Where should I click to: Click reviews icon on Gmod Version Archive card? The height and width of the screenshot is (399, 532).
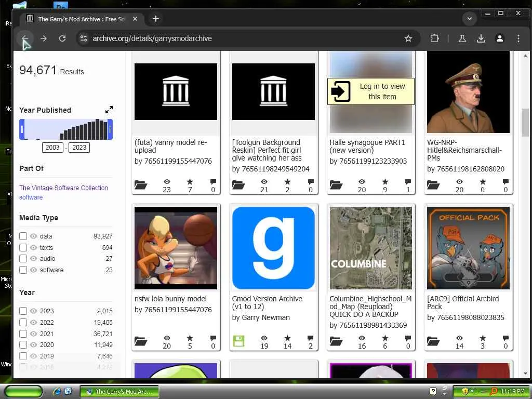[311, 338]
